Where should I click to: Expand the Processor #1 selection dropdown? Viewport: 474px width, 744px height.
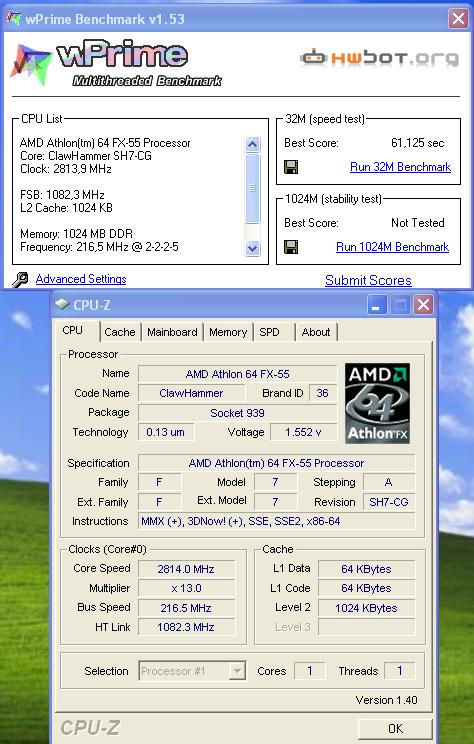pos(237,671)
